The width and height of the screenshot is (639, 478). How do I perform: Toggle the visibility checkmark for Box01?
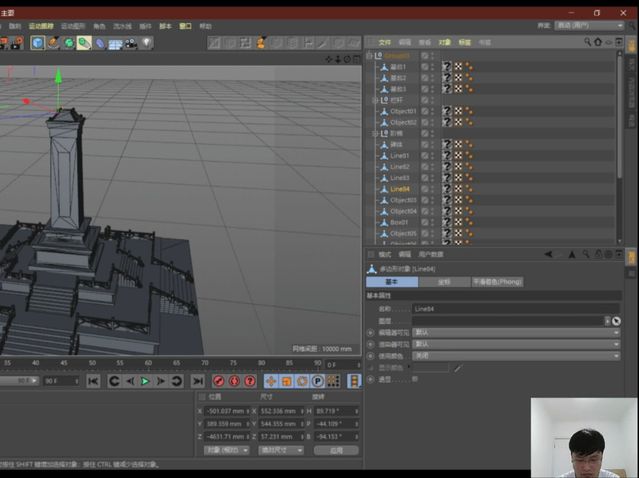pos(425,222)
